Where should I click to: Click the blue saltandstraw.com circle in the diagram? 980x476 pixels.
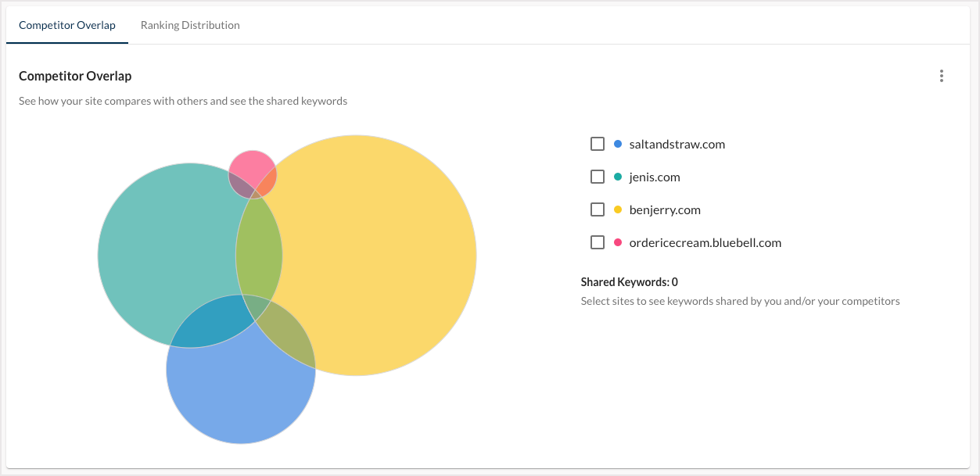click(235, 391)
